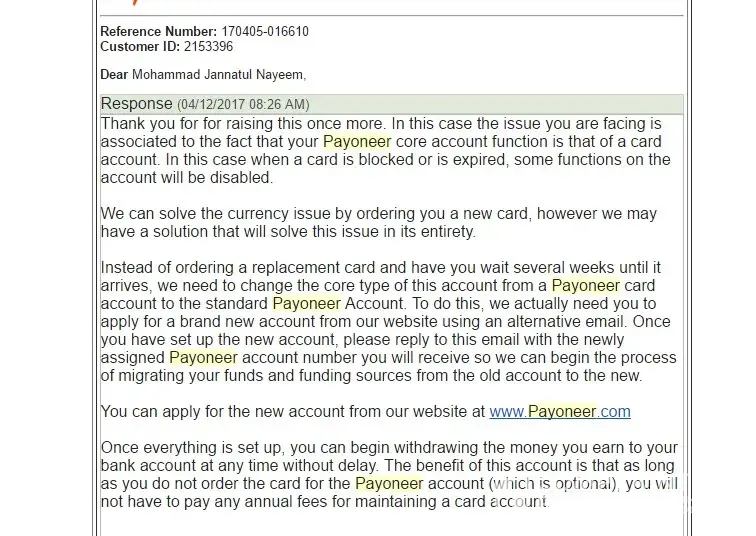
Task: Click highlighted Payoneer in "standard Payoneer Account"
Action: 307,304
